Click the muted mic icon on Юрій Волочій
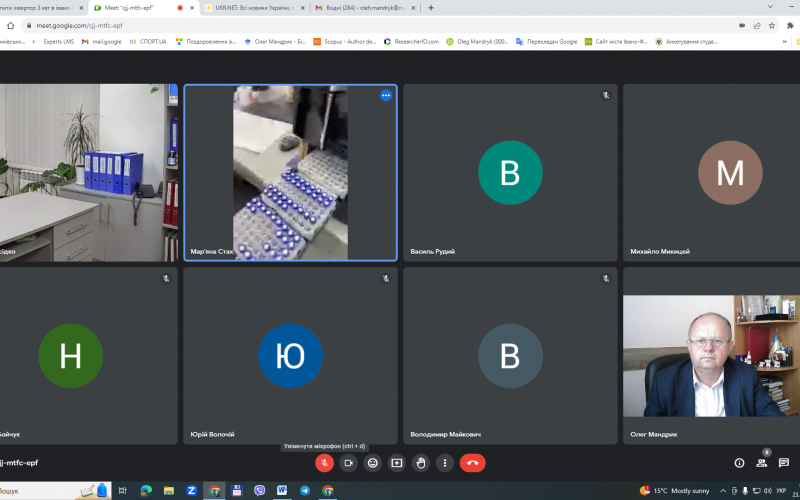The image size is (800, 500). coord(386,279)
